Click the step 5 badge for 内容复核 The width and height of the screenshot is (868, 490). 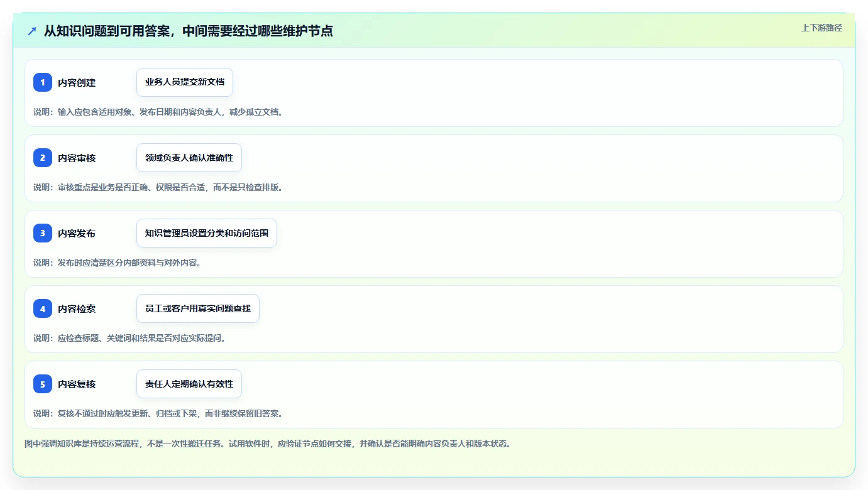43,384
